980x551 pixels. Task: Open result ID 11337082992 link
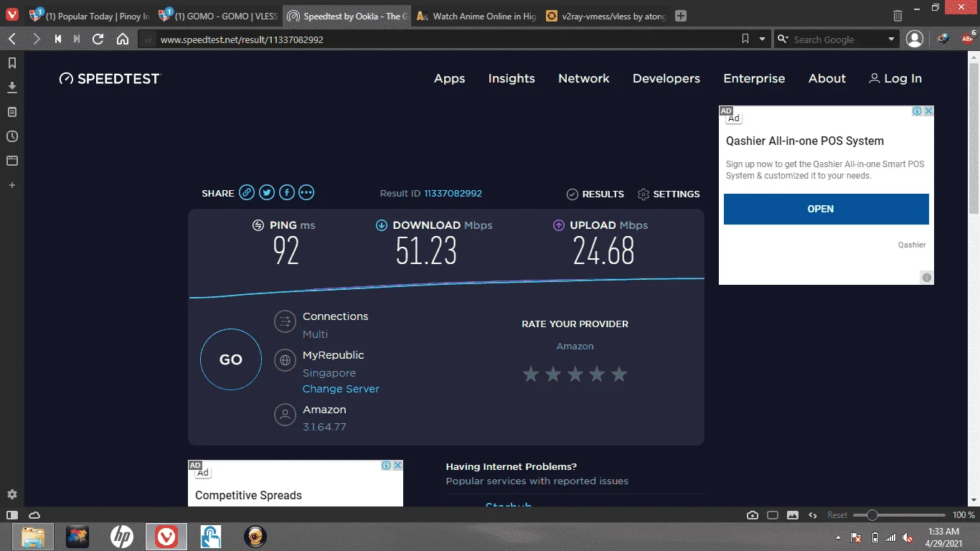(x=453, y=194)
